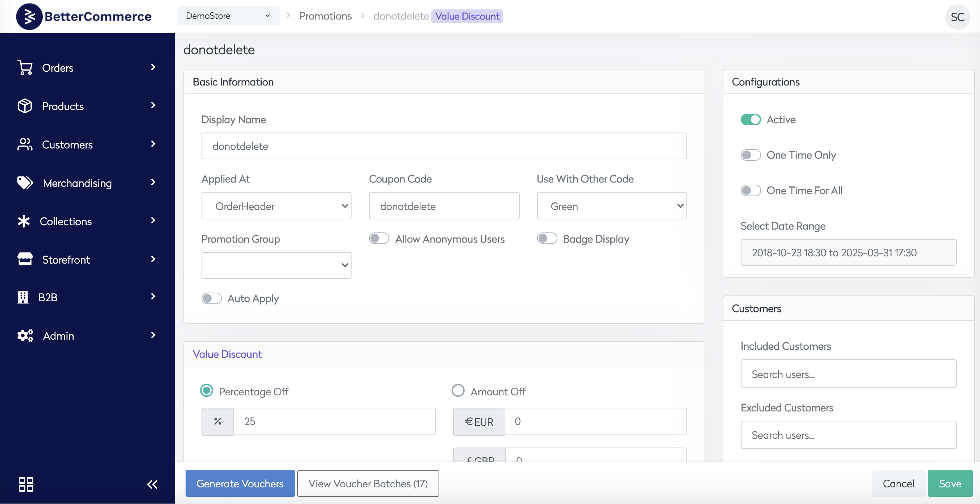Select the Amount Off radio button
Viewport: 980px width, 504px height.
click(458, 390)
